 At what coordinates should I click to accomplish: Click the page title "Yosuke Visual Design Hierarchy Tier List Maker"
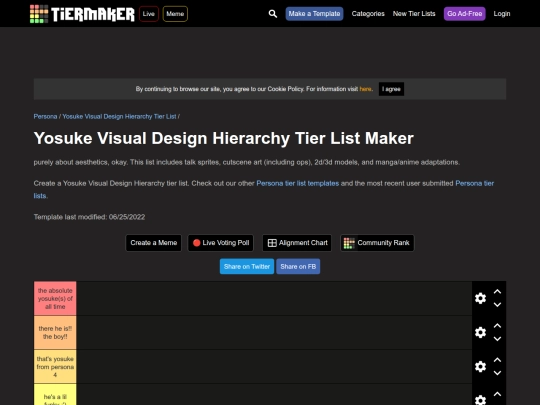click(x=224, y=138)
